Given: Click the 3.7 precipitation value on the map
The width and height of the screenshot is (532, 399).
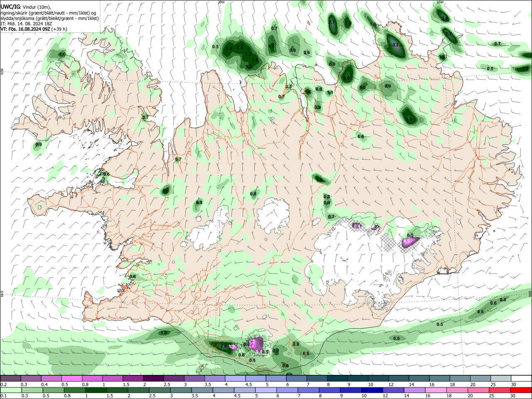Looking at the screenshot, I should click(396, 45).
